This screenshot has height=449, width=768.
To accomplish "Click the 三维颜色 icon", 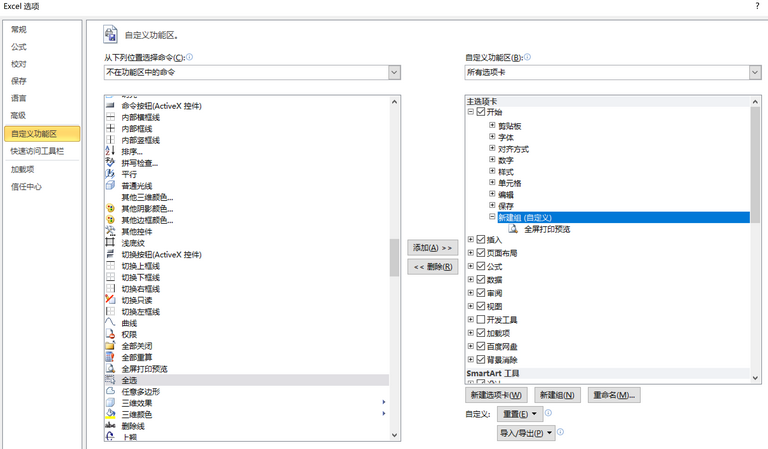I will pyautogui.click(x=110, y=414).
